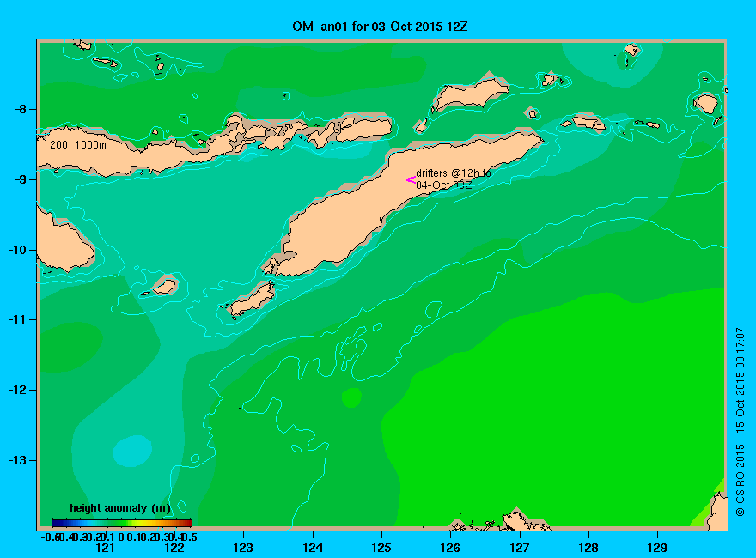Click the title 'OM_an01 for 03-Oct-2015 12Z'
Viewport: 756px width, 558px height.
380,27
